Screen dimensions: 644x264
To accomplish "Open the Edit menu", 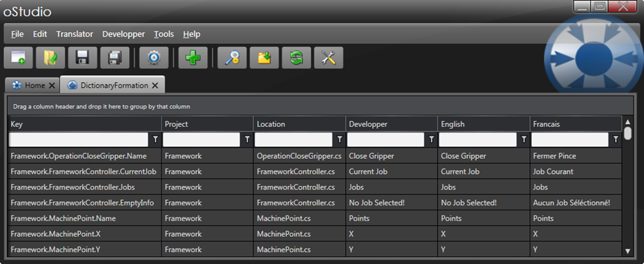I will pos(40,34).
